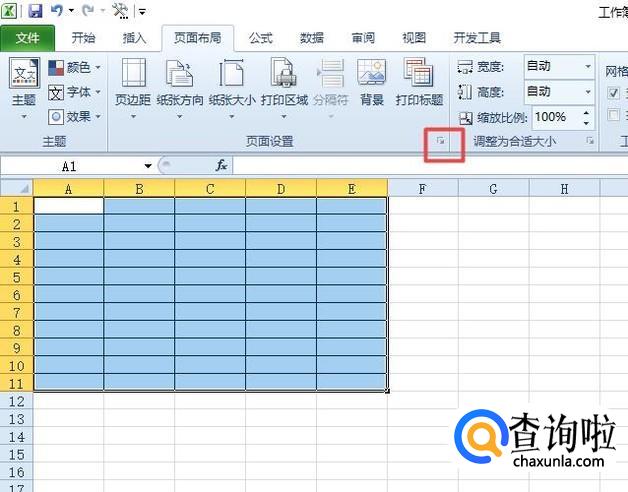Switch to the 公式 (Formulas) tab
Screen dimensions: 628x492
pyautogui.click(x=261, y=38)
